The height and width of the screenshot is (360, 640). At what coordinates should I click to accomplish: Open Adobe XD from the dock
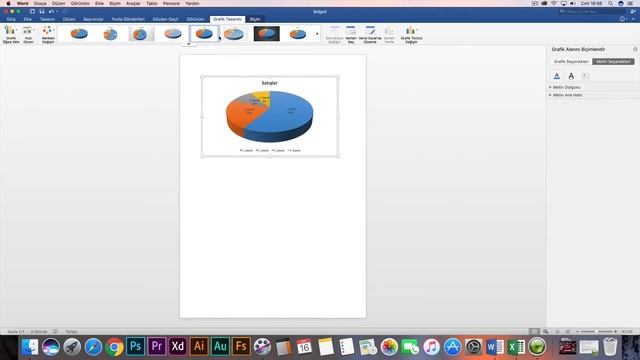178,347
